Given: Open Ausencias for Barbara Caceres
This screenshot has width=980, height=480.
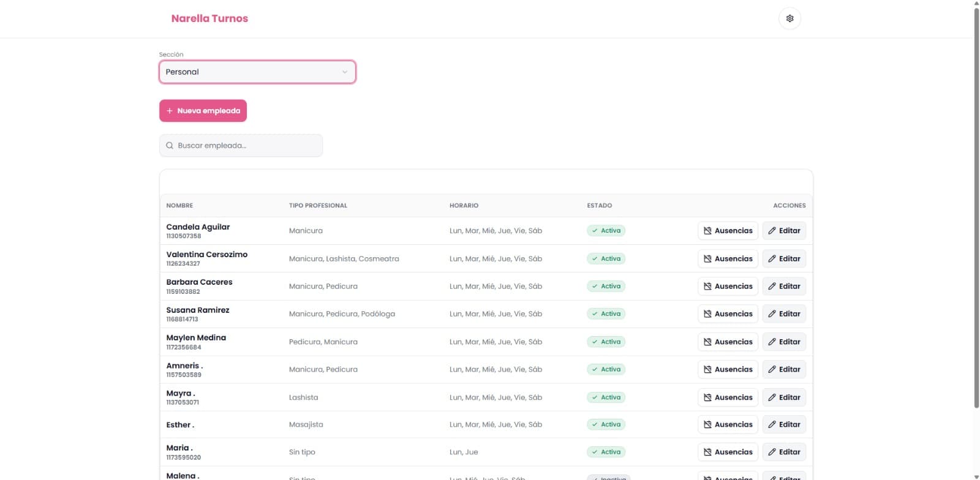Looking at the screenshot, I should 728,287.
